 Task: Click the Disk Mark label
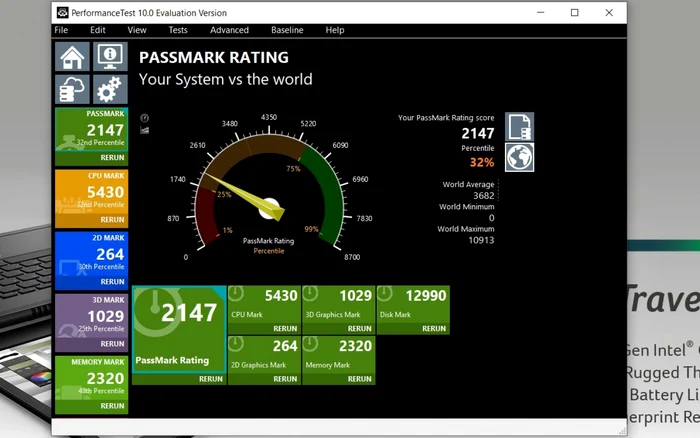pyautogui.click(x=395, y=315)
